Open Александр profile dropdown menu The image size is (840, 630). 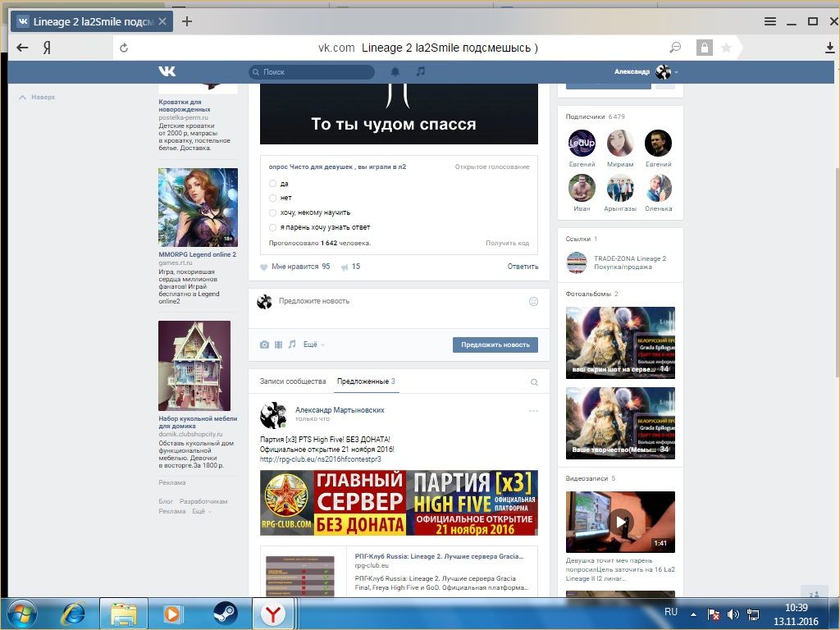point(646,71)
